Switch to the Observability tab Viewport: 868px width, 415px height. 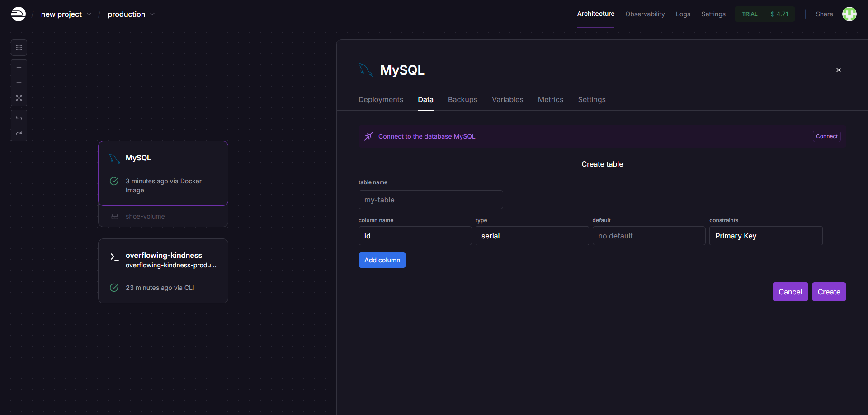[x=645, y=14]
